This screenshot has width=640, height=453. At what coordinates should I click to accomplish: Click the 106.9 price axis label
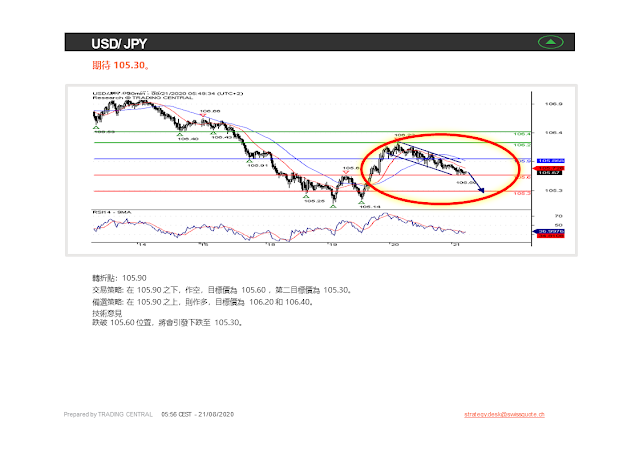[x=553, y=104]
